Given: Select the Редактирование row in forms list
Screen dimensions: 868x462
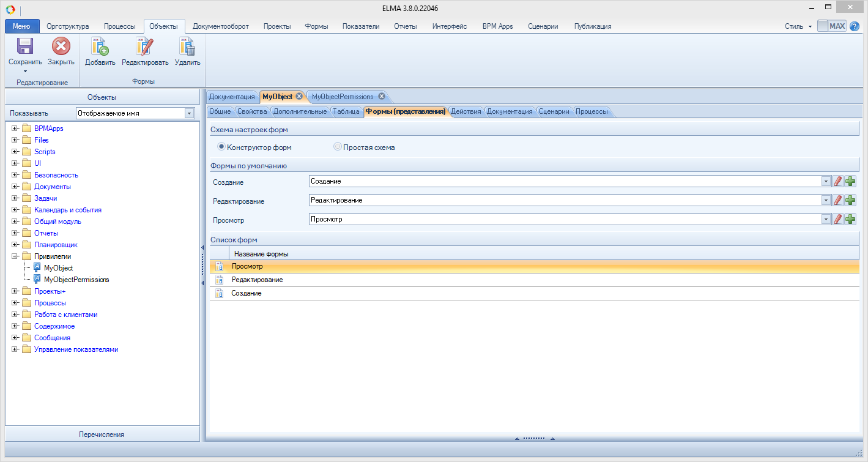Looking at the screenshot, I should coord(257,280).
